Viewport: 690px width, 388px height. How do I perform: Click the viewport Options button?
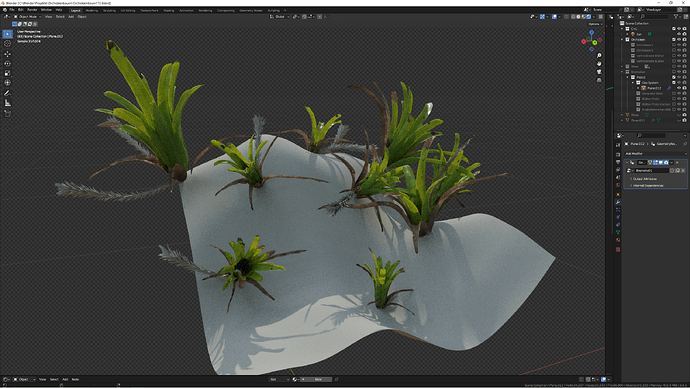point(595,24)
